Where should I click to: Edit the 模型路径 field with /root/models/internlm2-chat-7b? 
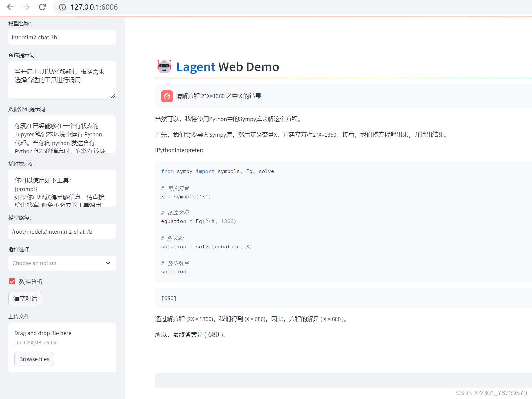(62, 232)
